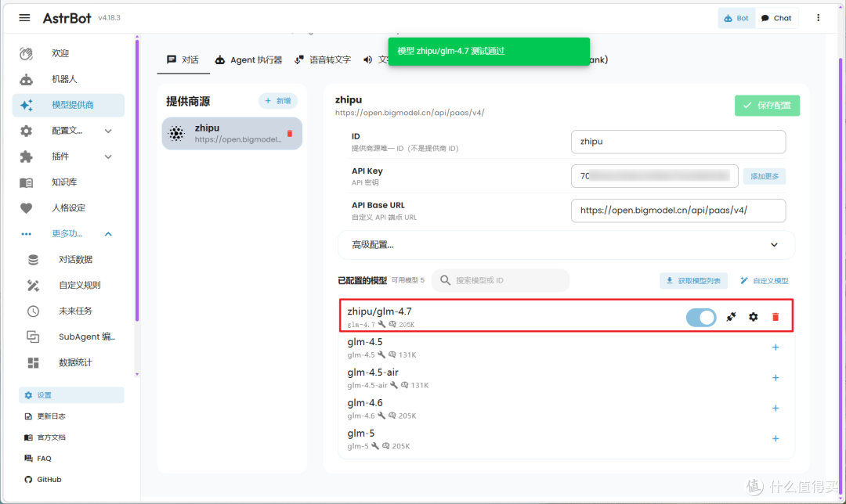Delete the zhipu/glm-4.7 model
846x504 pixels.
(x=775, y=317)
